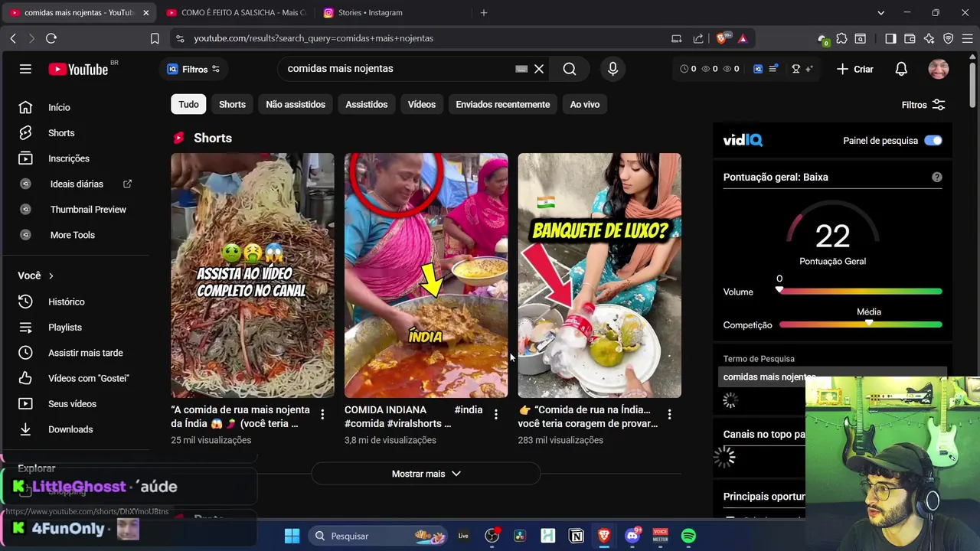Open DaVinci Resolve from the taskbar
Image resolution: width=980 pixels, height=551 pixels.
[520, 536]
